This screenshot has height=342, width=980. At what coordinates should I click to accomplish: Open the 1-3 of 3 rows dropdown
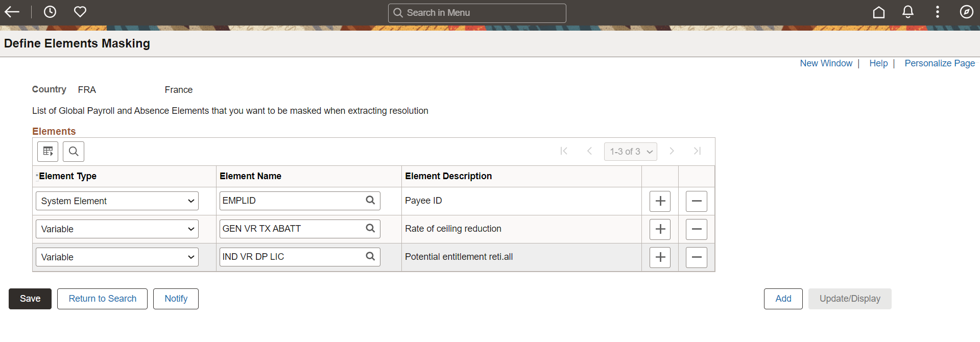[631, 152]
